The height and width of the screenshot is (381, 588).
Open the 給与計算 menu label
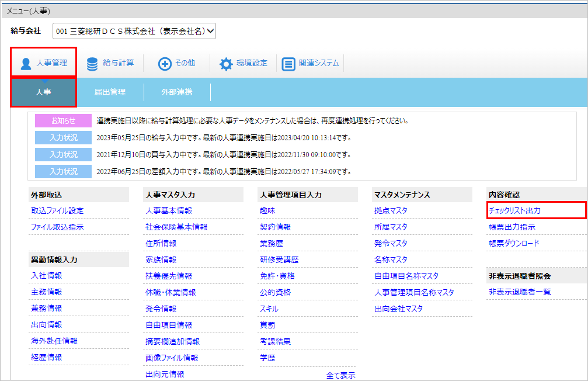tap(119, 63)
